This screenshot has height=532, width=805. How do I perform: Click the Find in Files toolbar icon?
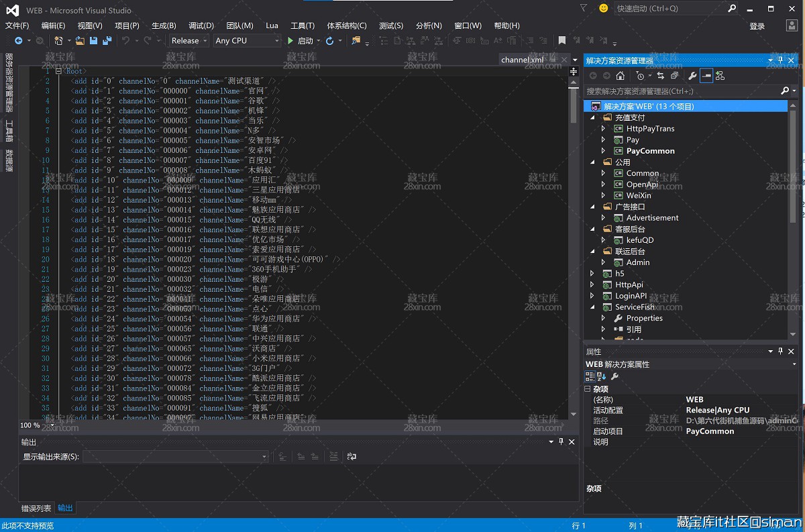point(356,41)
